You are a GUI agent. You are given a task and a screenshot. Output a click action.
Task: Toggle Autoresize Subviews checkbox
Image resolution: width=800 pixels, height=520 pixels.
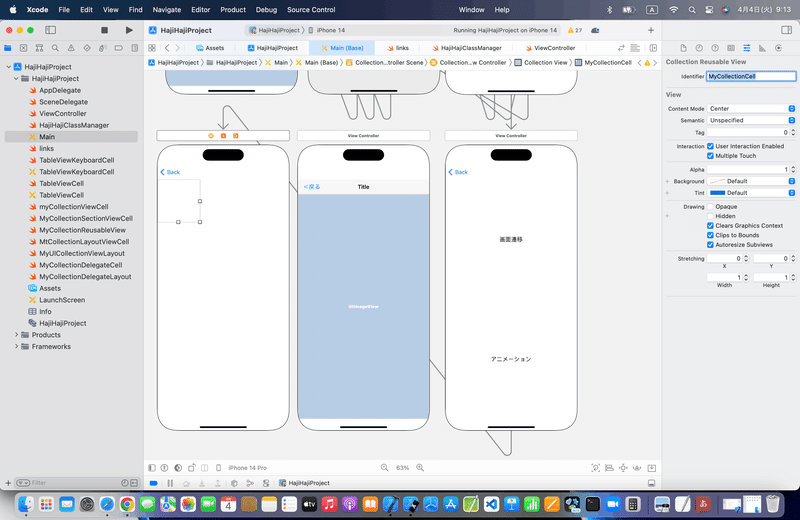click(x=710, y=244)
